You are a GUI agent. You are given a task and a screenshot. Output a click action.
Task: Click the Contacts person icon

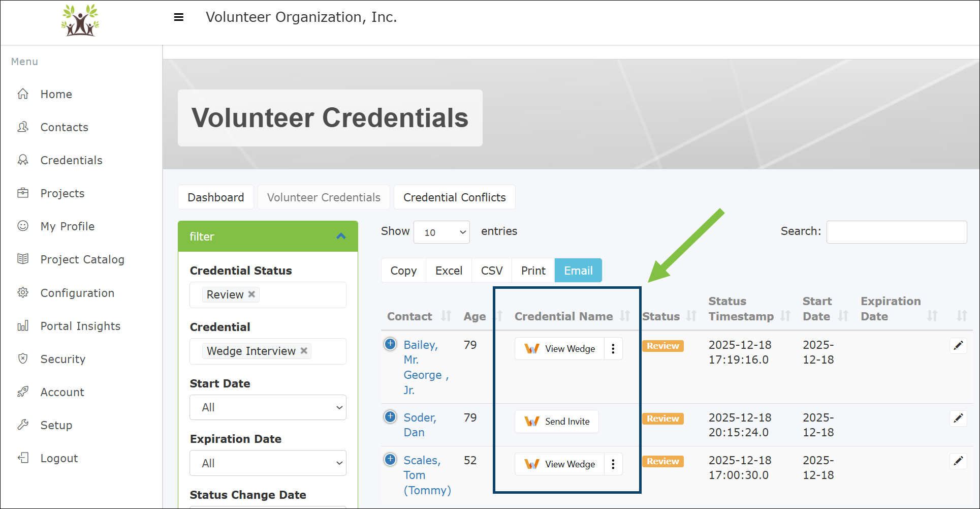point(23,127)
